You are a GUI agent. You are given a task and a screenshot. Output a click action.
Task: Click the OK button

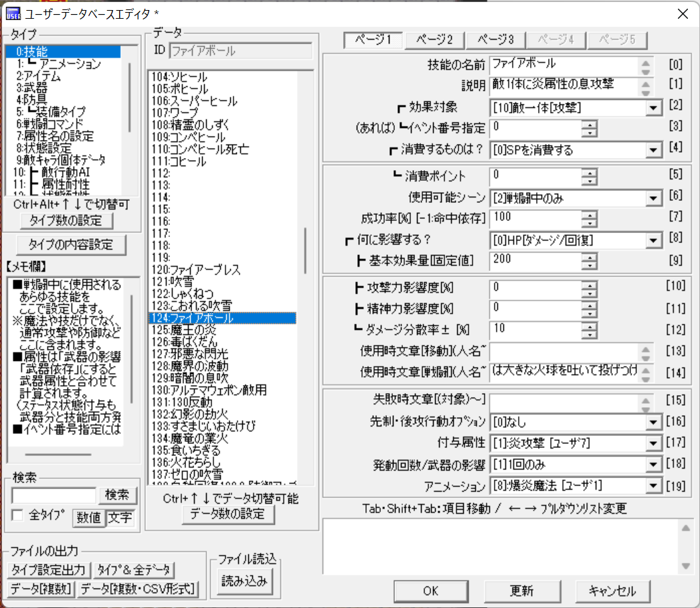[431, 591]
